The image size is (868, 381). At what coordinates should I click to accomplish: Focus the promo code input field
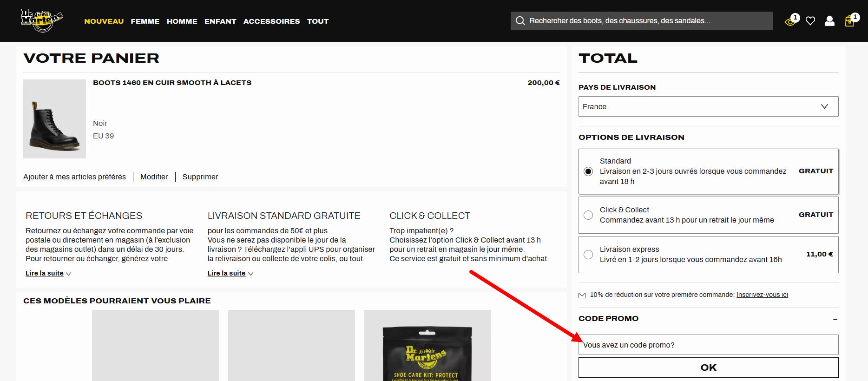click(x=709, y=345)
